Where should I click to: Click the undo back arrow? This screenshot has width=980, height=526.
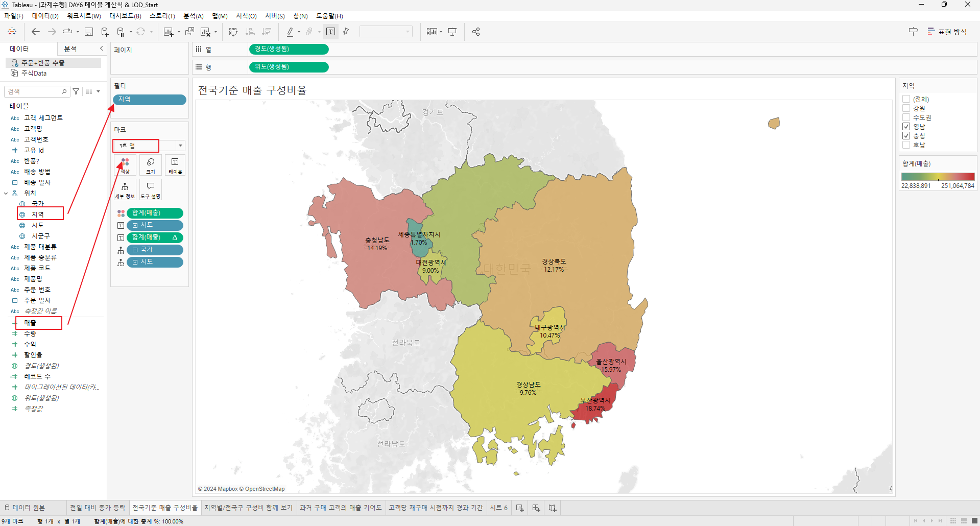[x=36, y=32]
